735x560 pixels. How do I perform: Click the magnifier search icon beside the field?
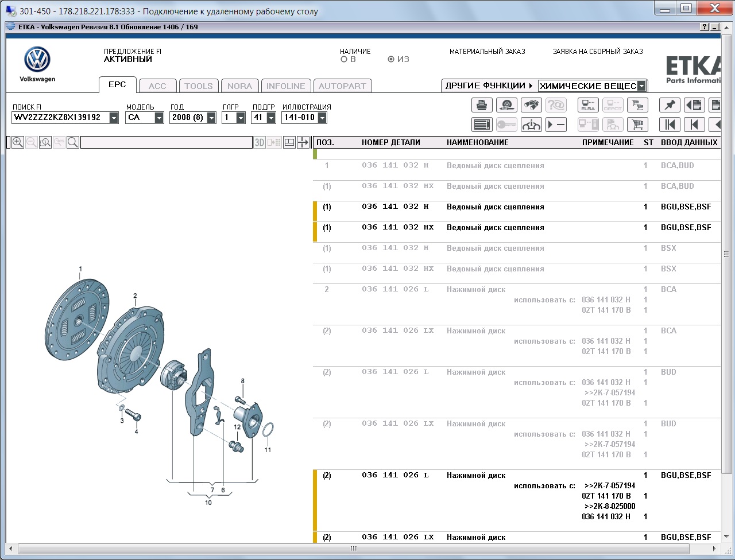click(73, 142)
